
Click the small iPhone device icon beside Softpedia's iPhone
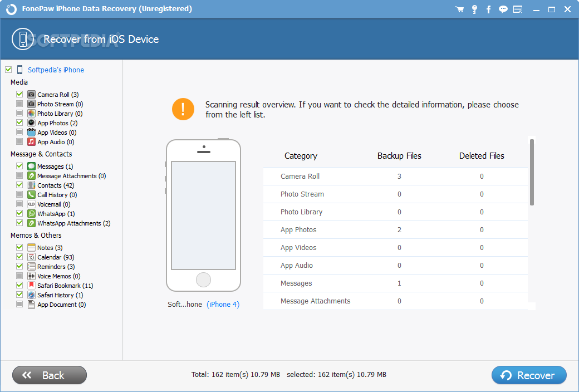pos(20,70)
